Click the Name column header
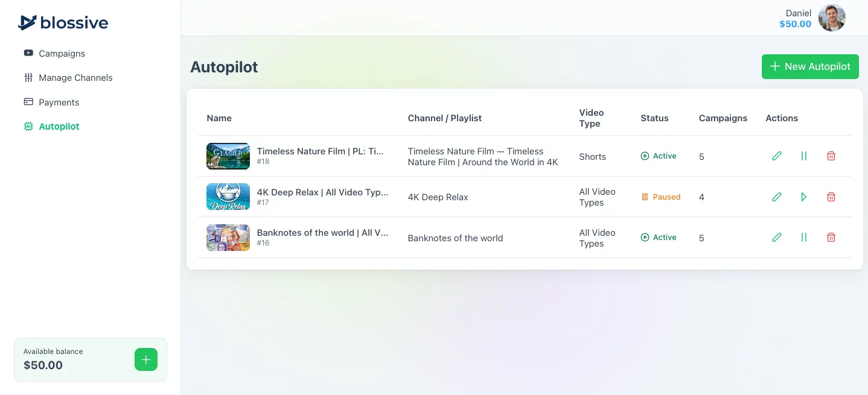Image resolution: width=868 pixels, height=395 pixels. 219,118
